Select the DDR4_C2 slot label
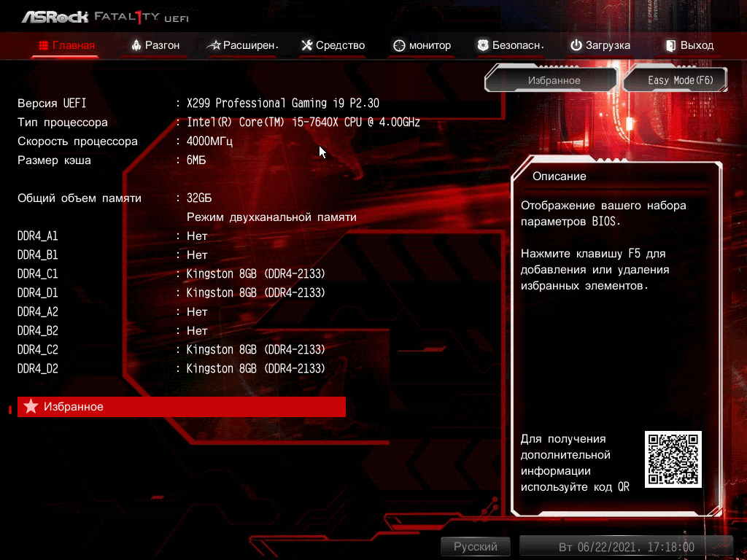 (x=38, y=349)
